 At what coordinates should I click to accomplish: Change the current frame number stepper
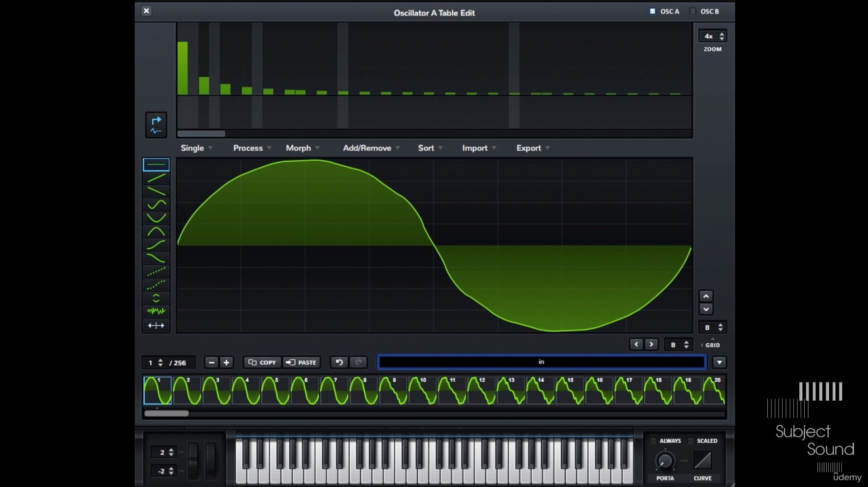tap(154, 363)
